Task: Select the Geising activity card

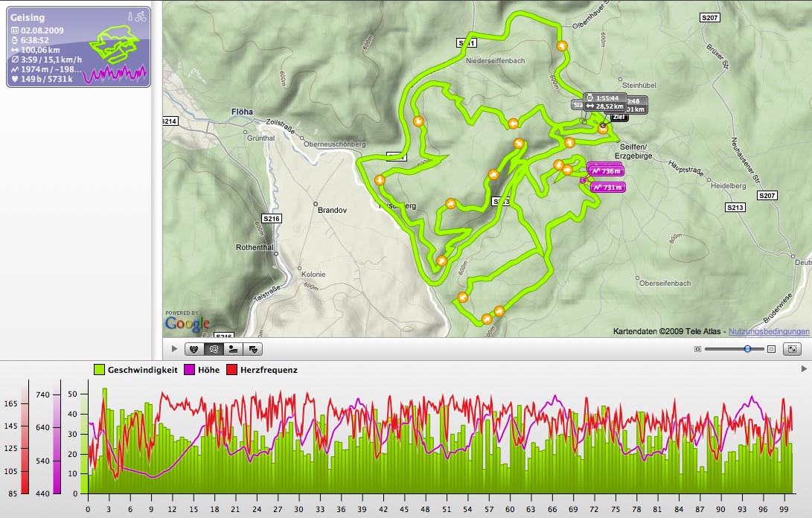Action: (x=78, y=47)
